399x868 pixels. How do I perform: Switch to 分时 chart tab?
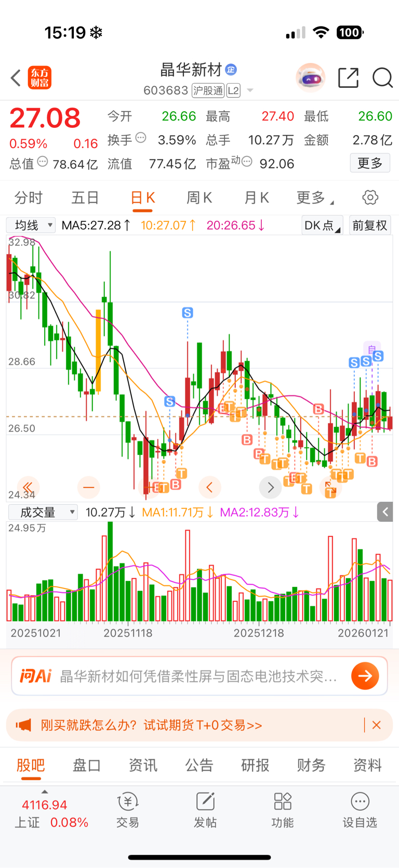(29, 198)
